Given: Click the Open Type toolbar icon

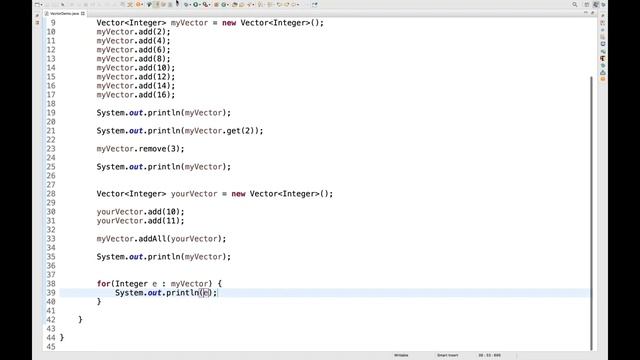Looking at the screenshot, I should (x=235, y=4).
